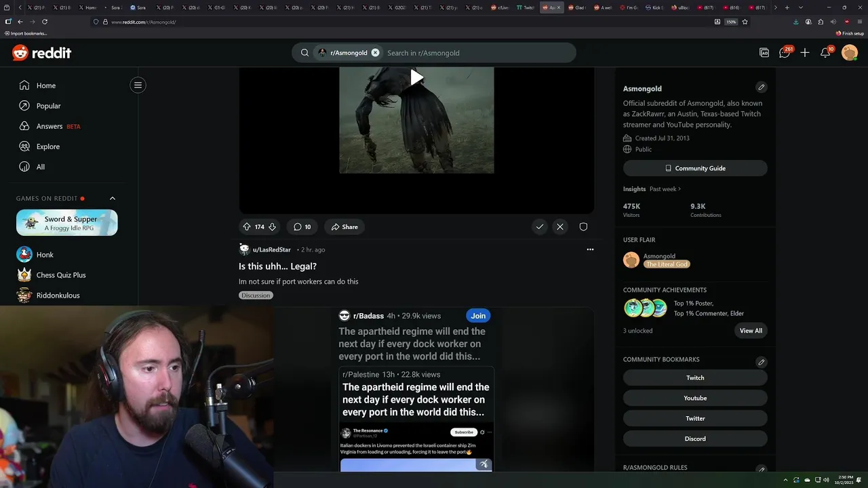Image resolution: width=868 pixels, height=488 pixels.
Task: Open the post titled Is this uhh... Legal?
Action: click(277, 266)
